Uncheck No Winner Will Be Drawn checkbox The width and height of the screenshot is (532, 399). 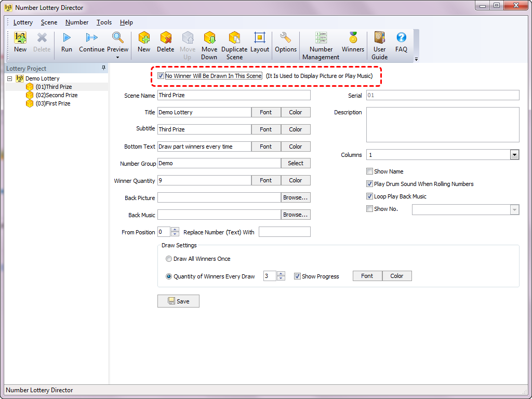tap(161, 76)
